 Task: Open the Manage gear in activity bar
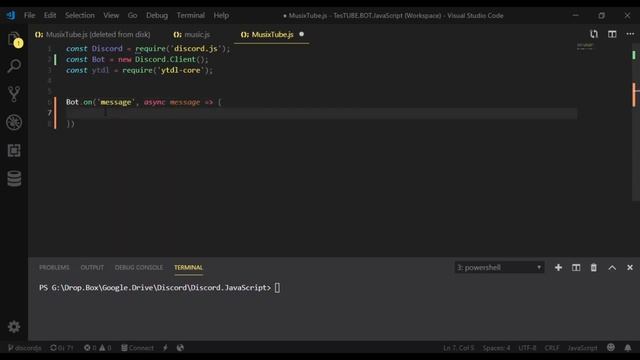pyautogui.click(x=14, y=327)
